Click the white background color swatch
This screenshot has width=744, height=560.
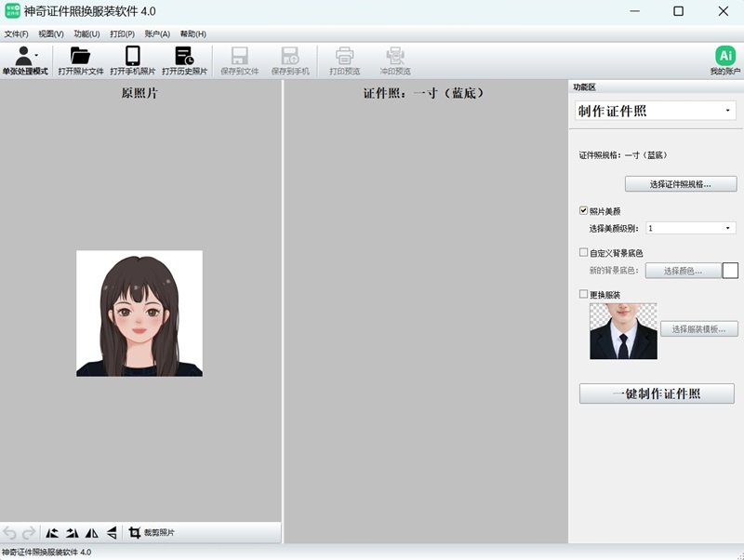click(730, 271)
